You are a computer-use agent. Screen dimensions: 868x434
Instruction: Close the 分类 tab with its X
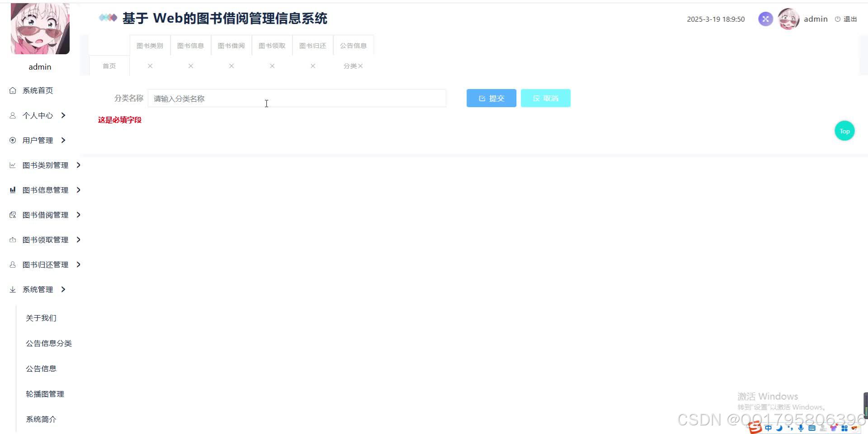pyautogui.click(x=360, y=66)
